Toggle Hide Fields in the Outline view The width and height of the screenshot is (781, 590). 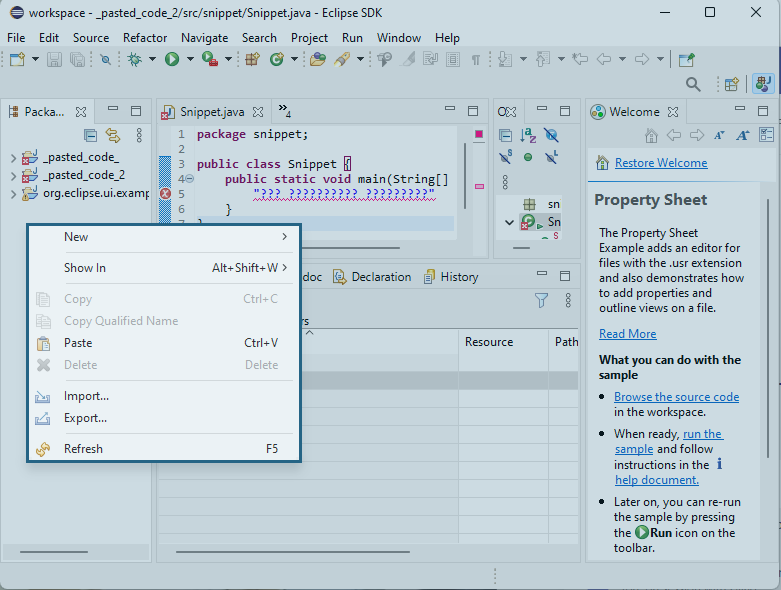click(x=551, y=135)
